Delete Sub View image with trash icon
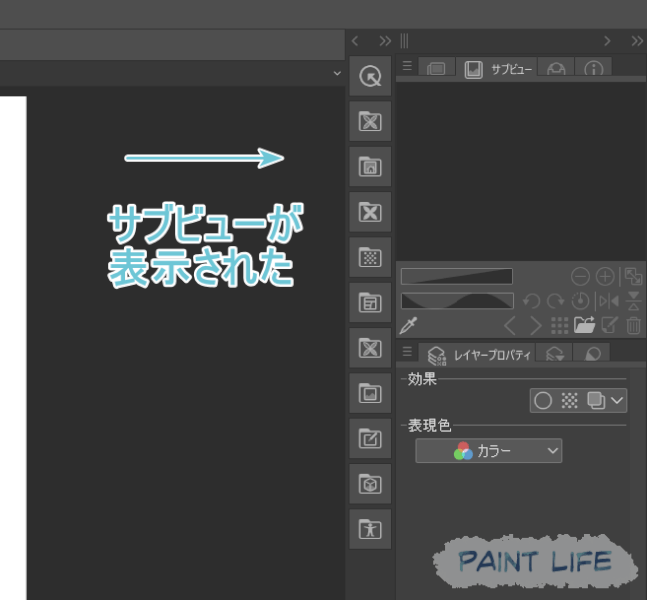Image resolution: width=647 pixels, height=600 pixels. [633, 325]
